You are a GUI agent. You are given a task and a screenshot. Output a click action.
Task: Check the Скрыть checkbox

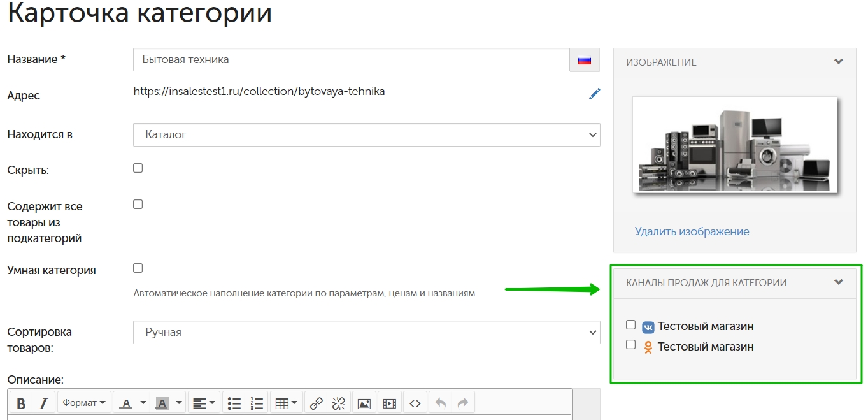(138, 168)
